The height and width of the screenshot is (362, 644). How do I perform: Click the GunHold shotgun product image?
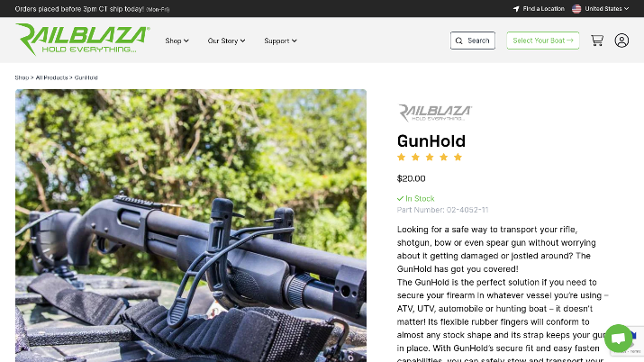(191, 225)
